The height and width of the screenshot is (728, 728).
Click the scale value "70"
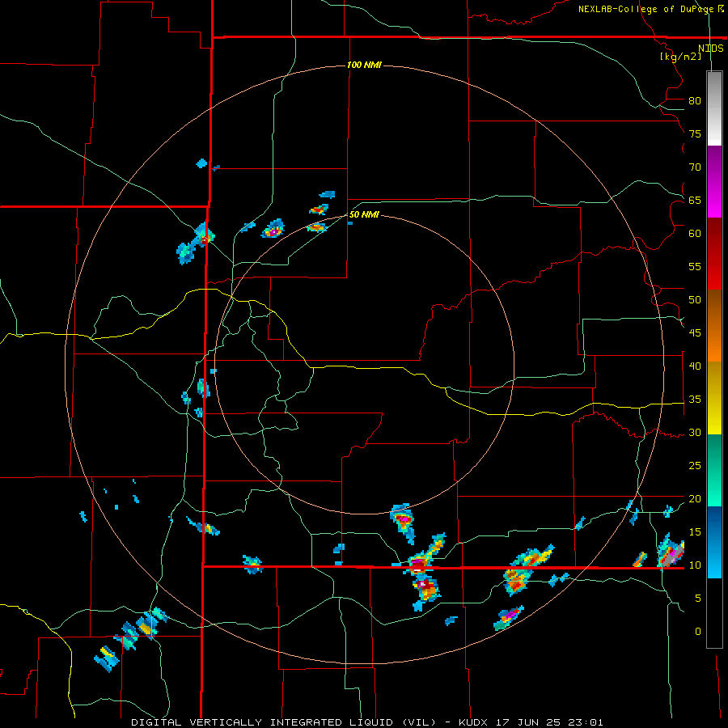(695, 167)
